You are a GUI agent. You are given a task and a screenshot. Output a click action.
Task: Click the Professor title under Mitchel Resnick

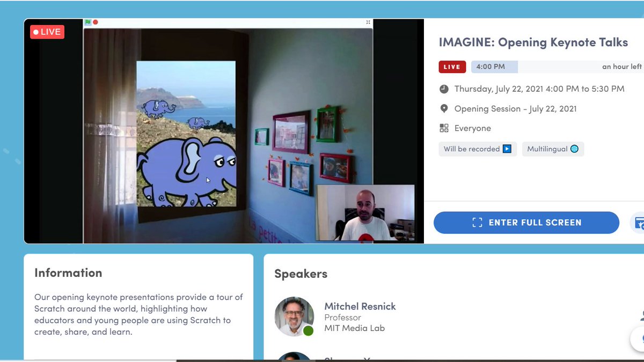(342, 318)
